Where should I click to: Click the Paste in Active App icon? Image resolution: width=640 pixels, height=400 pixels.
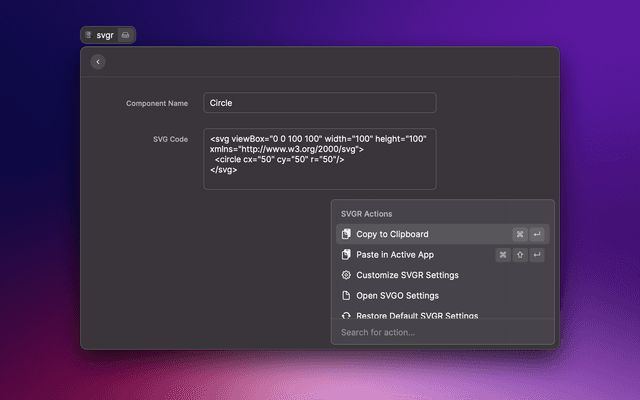click(x=346, y=255)
